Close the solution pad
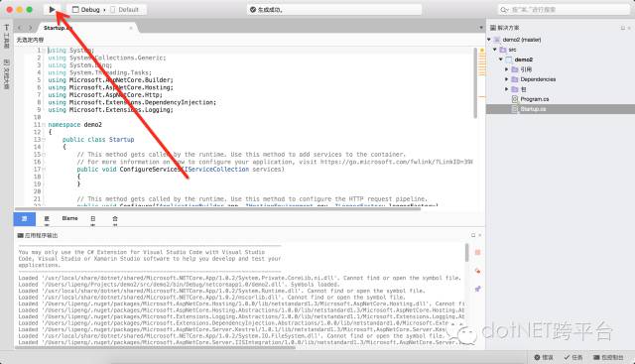 (629, 28)
